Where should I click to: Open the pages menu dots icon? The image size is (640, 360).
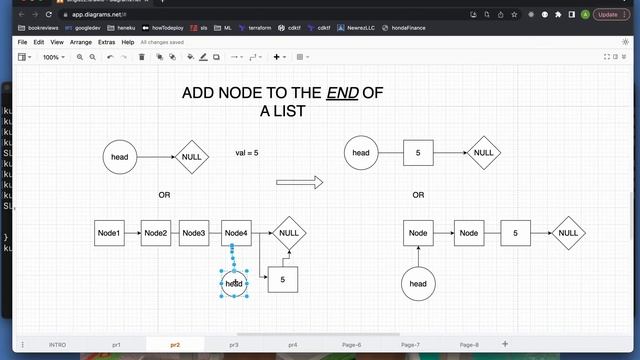22,345
